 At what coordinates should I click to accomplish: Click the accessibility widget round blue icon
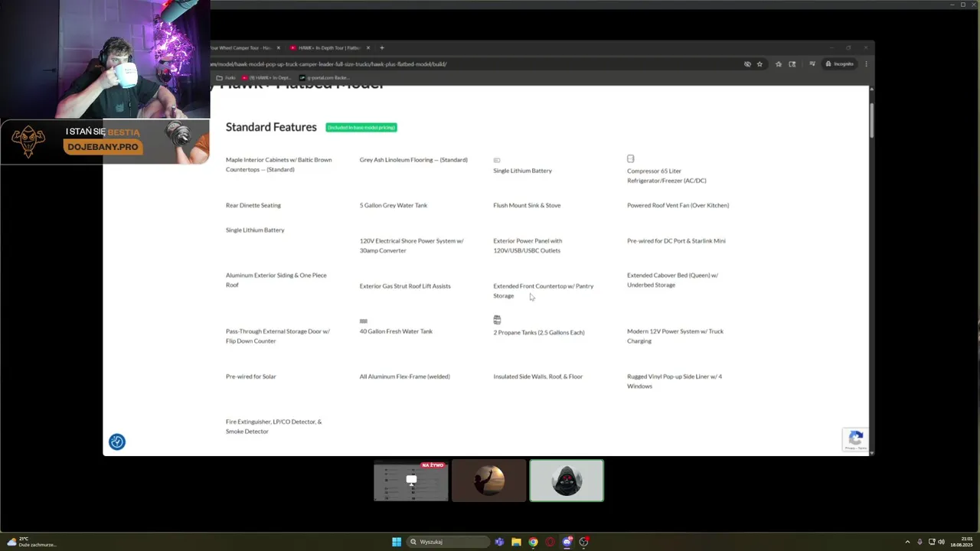tap(116, 442)
